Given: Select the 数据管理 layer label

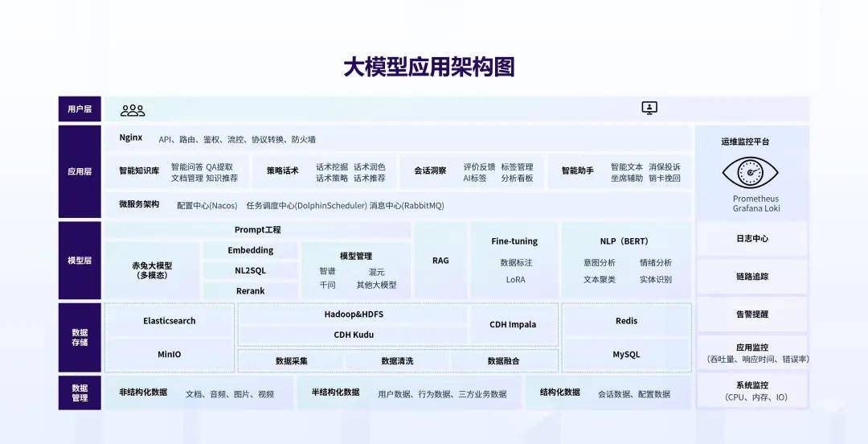Looking at the screenshot, I should (x=80, y=393).
